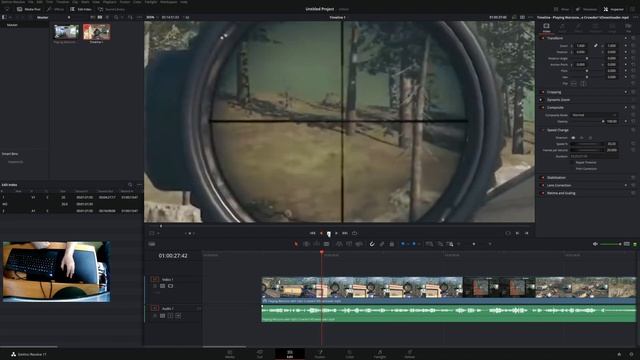Open the Playback menu
Screen dimensions: 640x360
click(109, 2)
